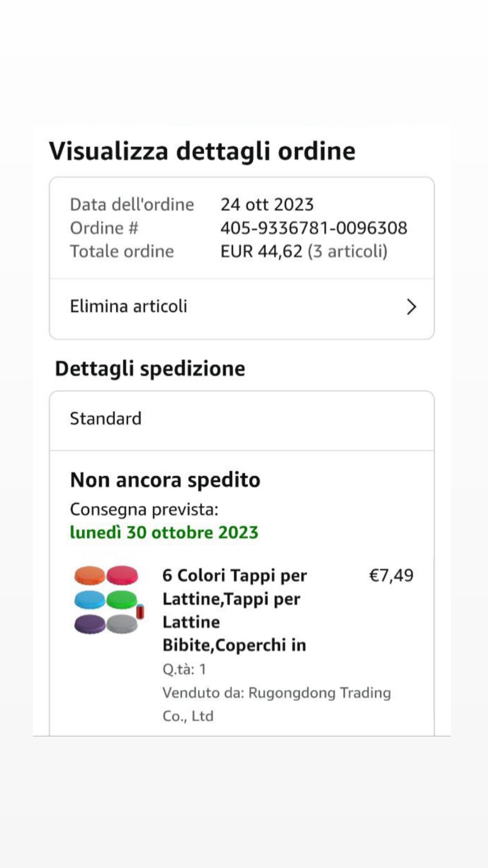The width and height of the screenshot is (488, 868).
Task: Click delivery date lunedì 30 ottobre 2023
Action: tap(164, 533)
